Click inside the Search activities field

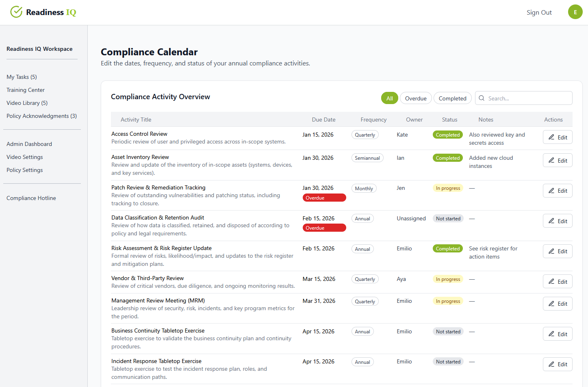coord(524,98)
